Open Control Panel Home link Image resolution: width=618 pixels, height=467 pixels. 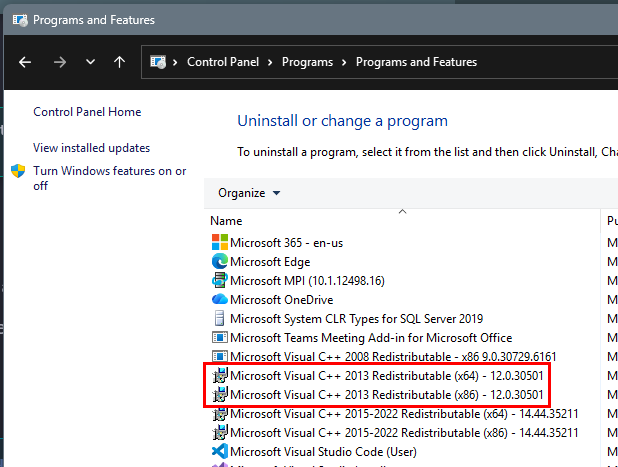point(87,112)
